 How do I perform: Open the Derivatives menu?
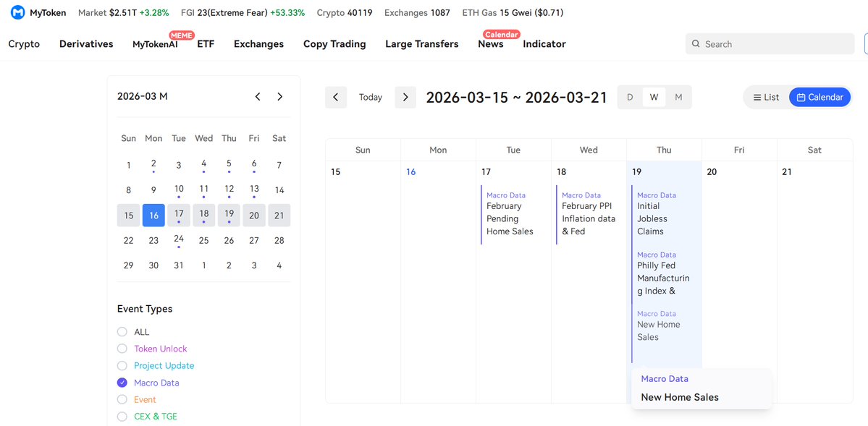point(86,43)
